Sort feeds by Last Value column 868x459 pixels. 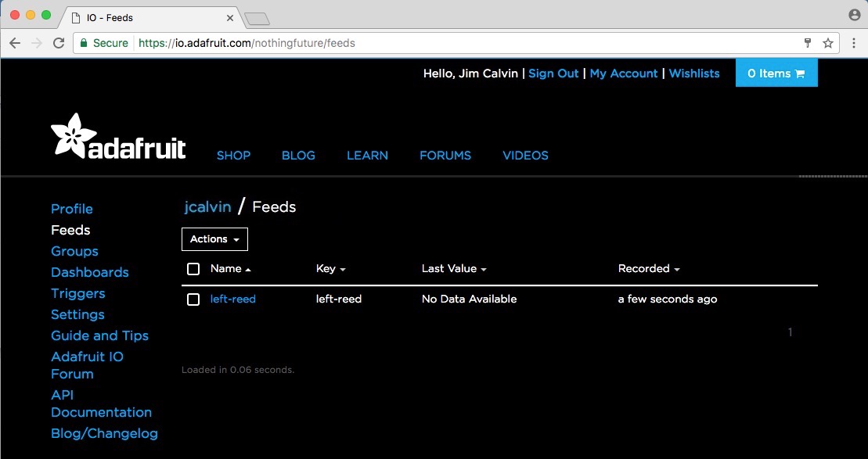click(454, 269)
